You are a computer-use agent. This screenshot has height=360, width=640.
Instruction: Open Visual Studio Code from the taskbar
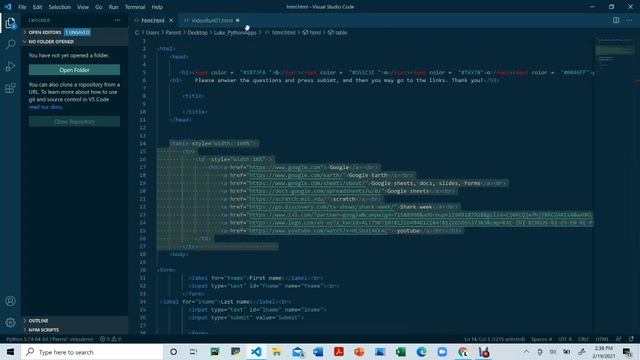pos(256,352)
